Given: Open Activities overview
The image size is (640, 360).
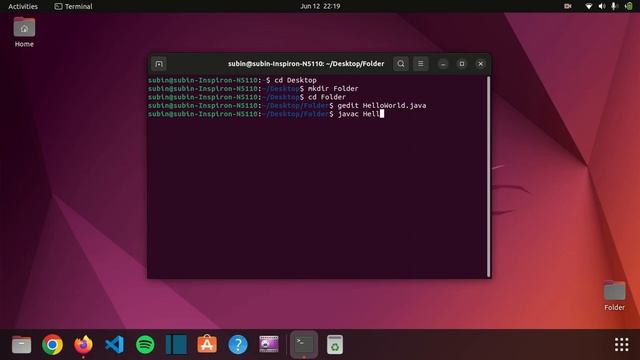Looking at the screenshot, I should 23,6.
